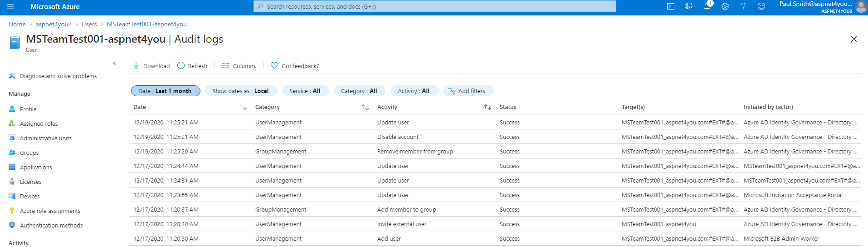This screenshot has width=868, height=247.
Task: Open Users breadcrumb link
Action: tap(89, 24)
